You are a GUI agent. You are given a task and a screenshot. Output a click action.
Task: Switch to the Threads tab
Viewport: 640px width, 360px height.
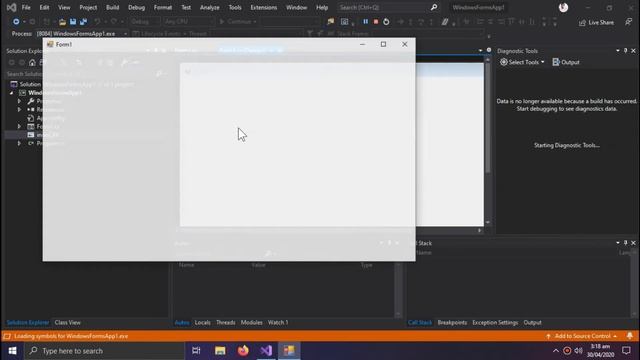(226, 322)
